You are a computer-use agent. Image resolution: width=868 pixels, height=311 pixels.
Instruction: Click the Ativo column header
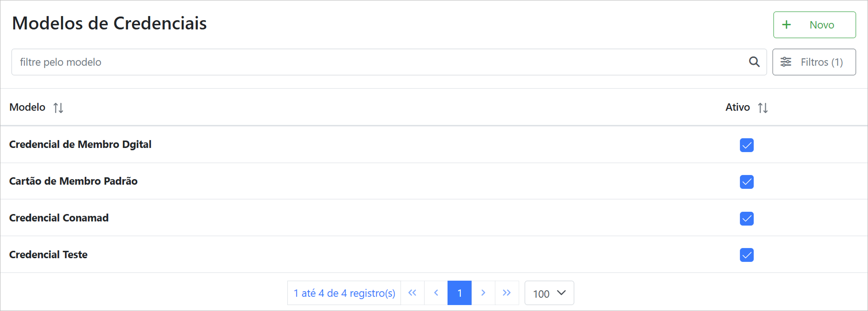click(737, 107)
